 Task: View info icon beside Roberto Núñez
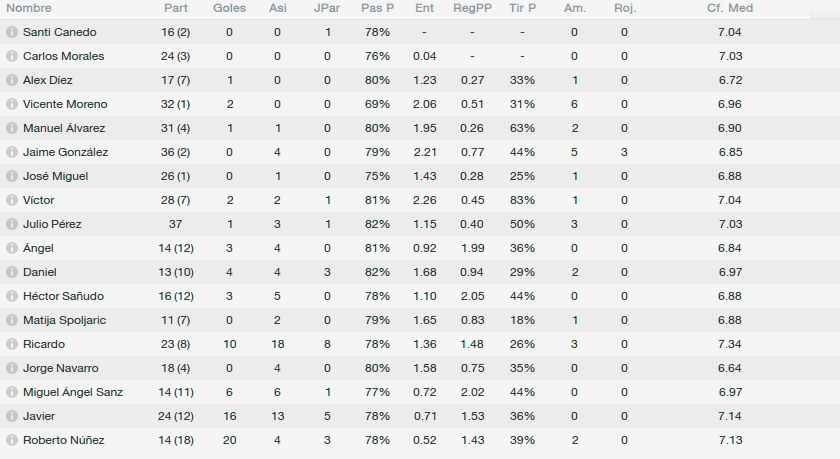pos(12,440)
